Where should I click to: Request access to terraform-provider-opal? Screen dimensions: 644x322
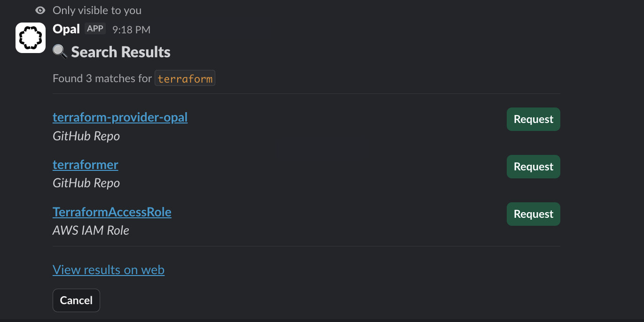click(x=533, y=119)
